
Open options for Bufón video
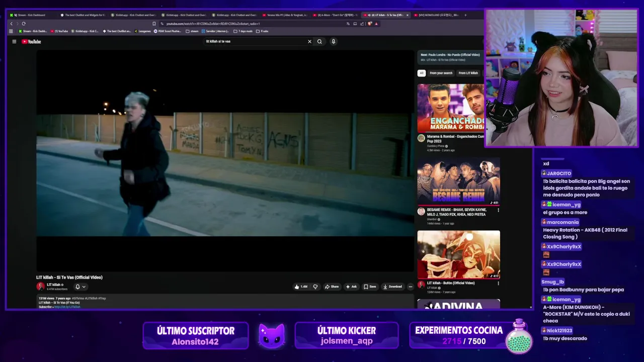point(498,283)
